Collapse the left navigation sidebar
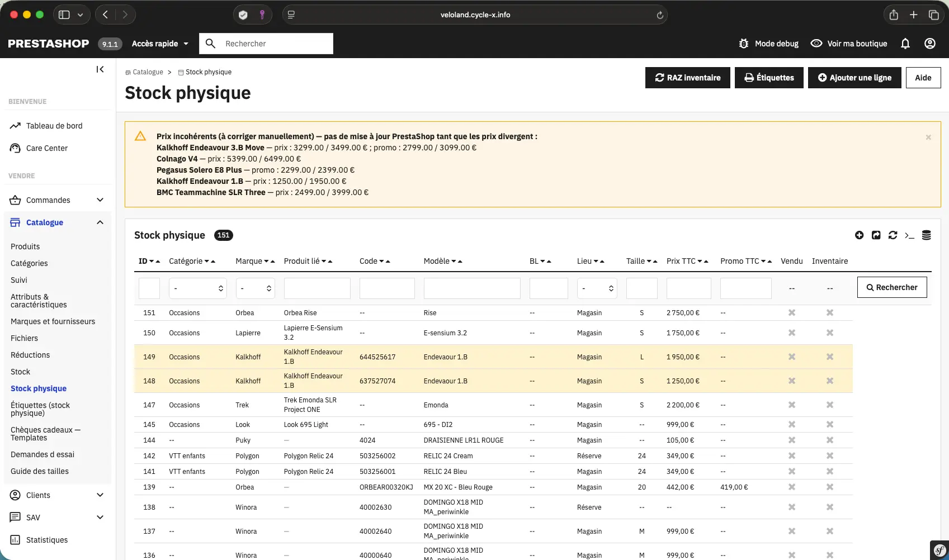The width and height of the screenshot is (949, 560). (x=100, y=69)
